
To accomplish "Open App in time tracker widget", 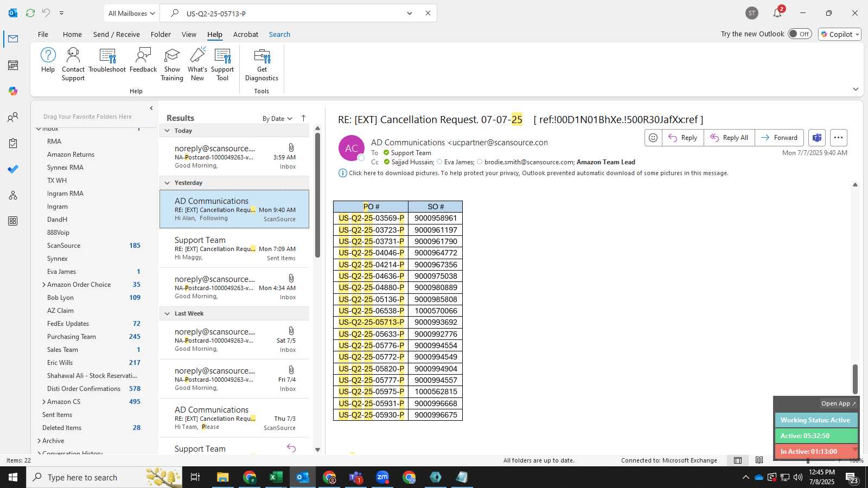I will click(x=838, y=403).
